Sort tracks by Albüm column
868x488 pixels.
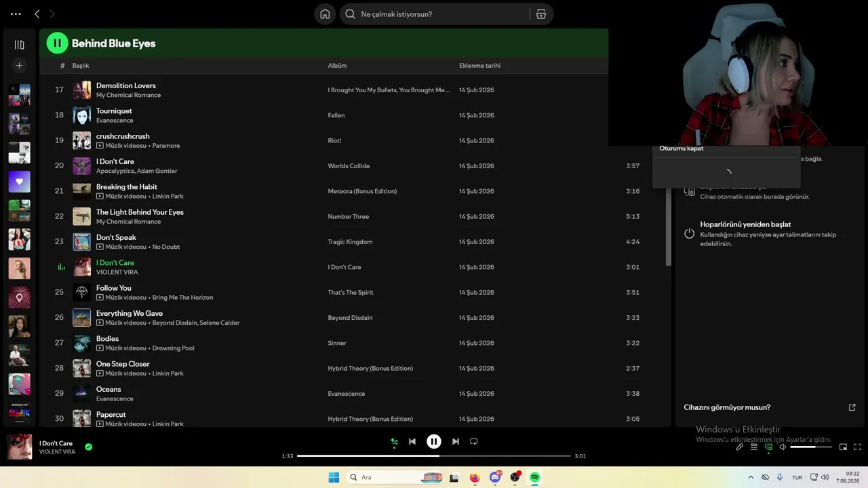click(337, 66)
